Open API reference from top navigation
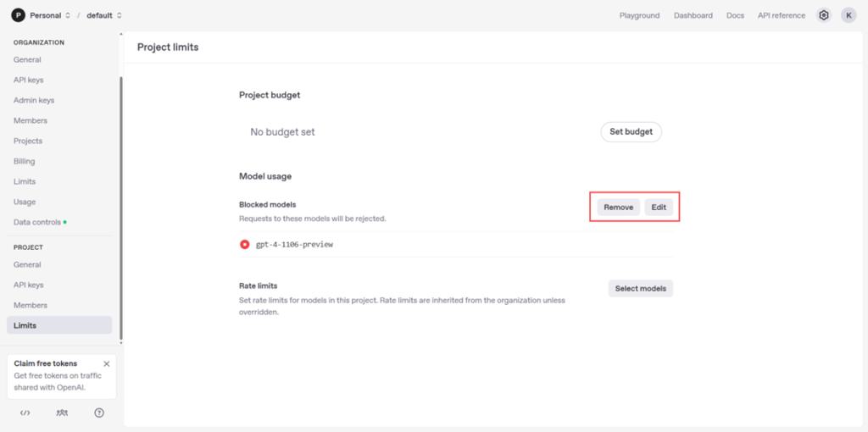This screenshot has height=432, width=868. (x=781, y=15)
